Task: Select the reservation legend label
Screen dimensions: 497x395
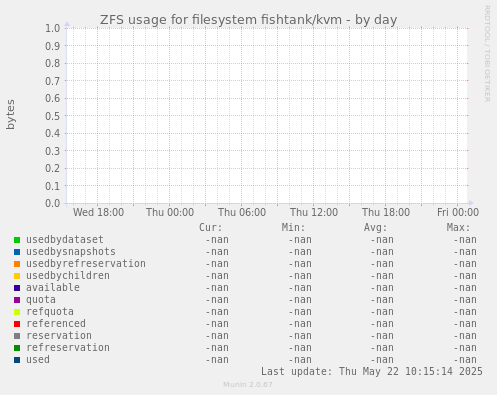Action: pos(59,336)
